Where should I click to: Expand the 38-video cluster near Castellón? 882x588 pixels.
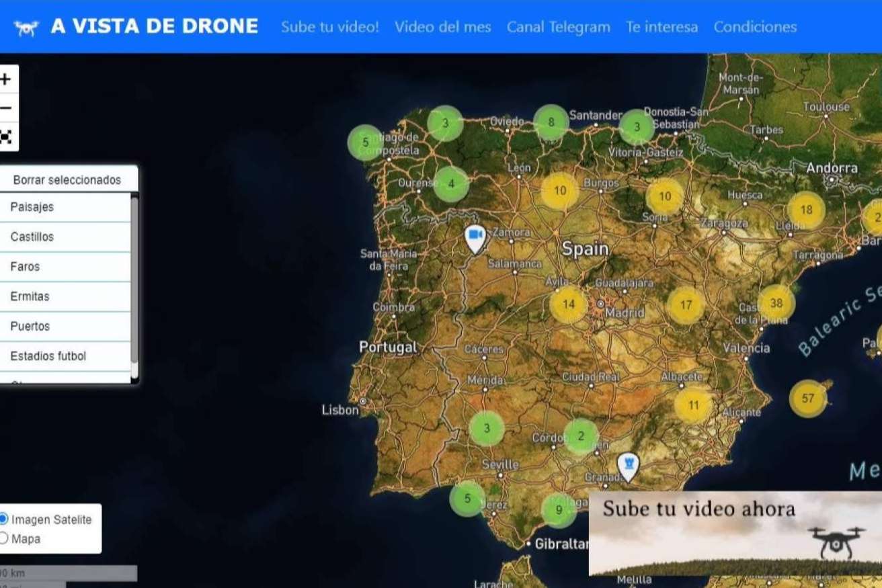point(776,303)
